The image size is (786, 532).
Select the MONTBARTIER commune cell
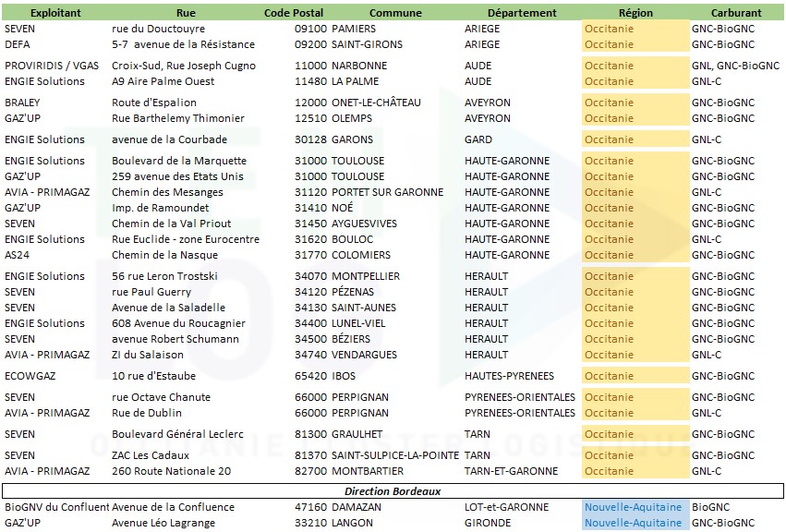point(368,471)
